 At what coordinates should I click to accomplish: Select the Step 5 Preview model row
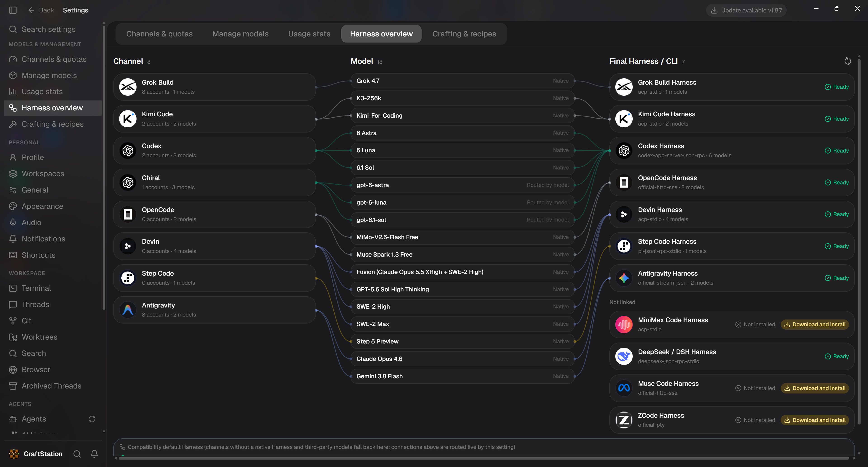463,342
